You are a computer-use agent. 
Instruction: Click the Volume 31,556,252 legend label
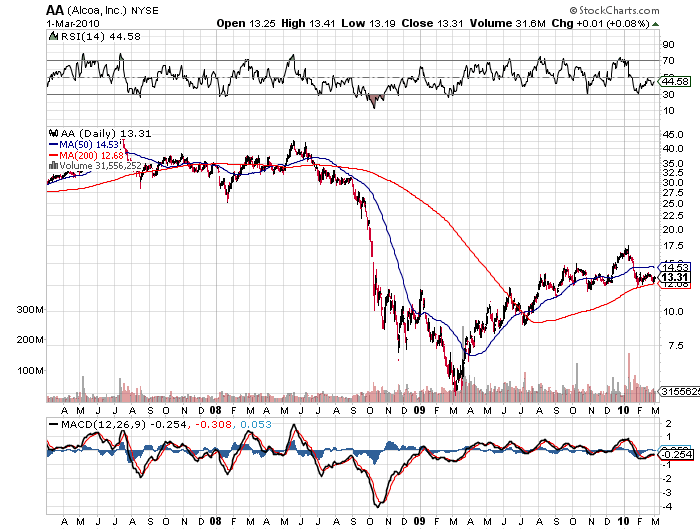(x=100, y=166)
